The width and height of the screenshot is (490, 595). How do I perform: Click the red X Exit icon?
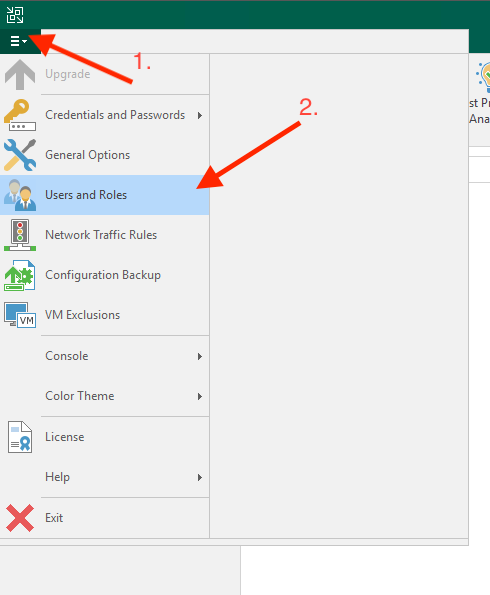click(20, 518)
